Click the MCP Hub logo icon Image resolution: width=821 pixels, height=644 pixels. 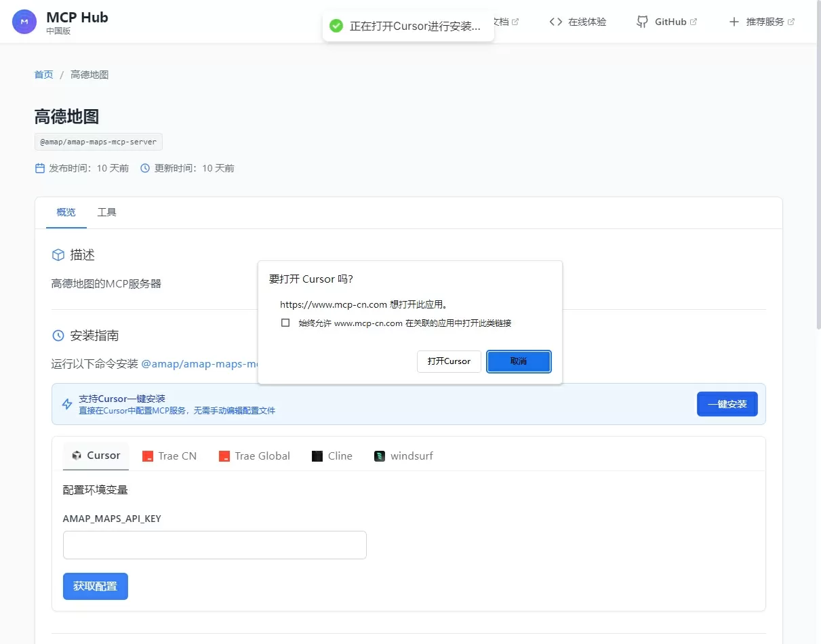tap(24, 22)
